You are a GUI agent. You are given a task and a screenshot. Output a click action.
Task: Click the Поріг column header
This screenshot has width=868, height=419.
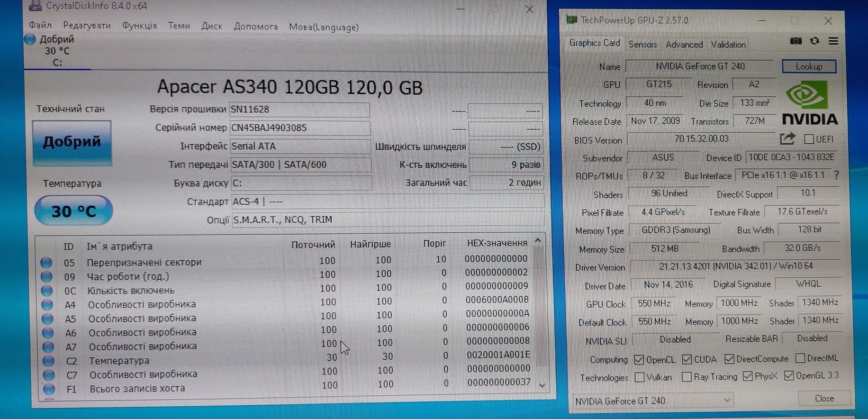click(434, 243)
